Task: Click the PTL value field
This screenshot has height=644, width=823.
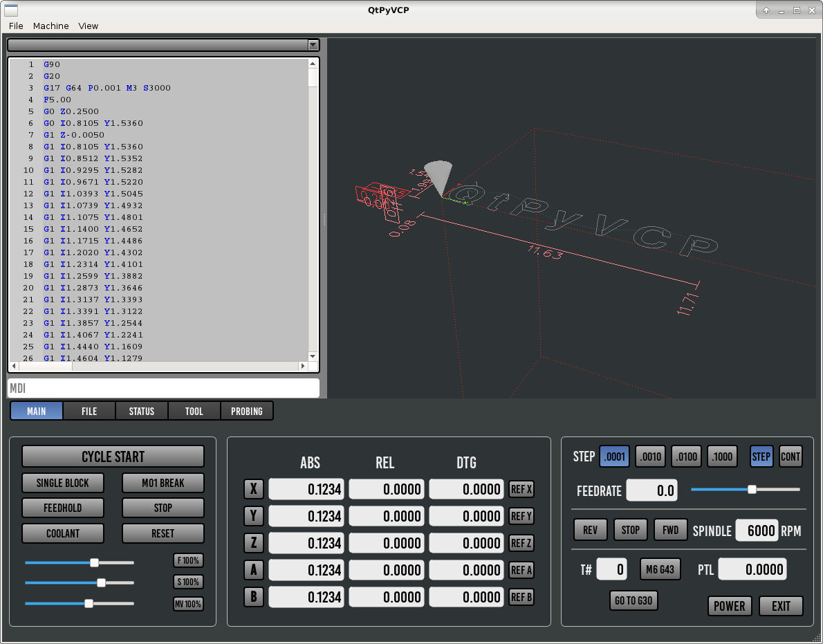Action: 752,569
